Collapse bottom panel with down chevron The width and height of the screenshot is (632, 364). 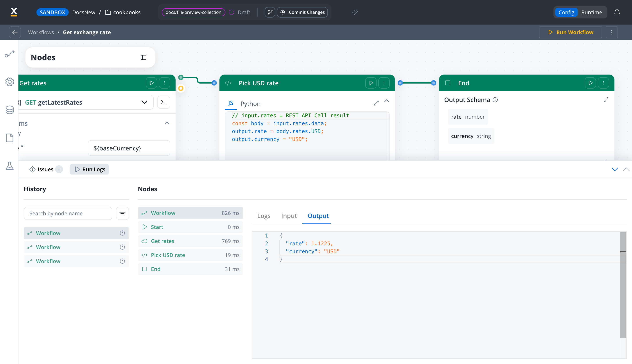[x=614, y=169]
